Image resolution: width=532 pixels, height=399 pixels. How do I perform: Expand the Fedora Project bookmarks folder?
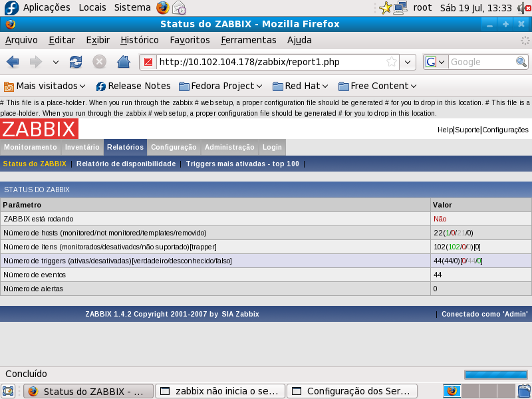coord(221,86)
